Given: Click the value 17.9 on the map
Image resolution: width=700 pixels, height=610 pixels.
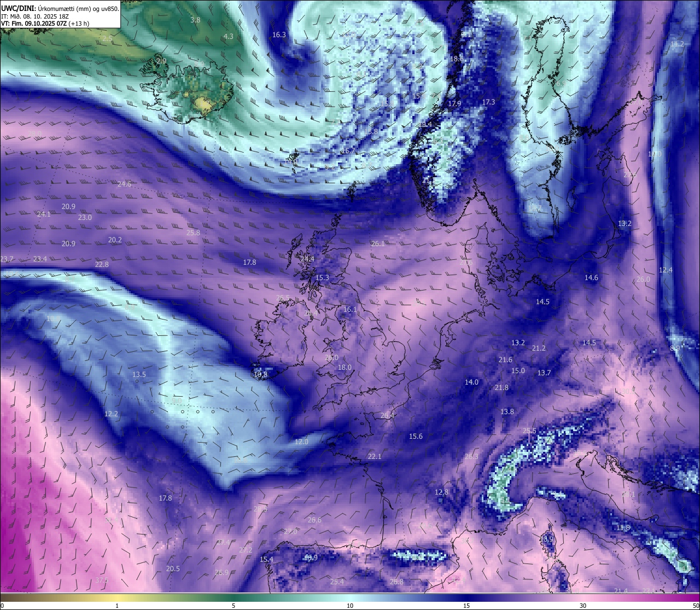Looking at the screenshot, I should coord(455,103).
